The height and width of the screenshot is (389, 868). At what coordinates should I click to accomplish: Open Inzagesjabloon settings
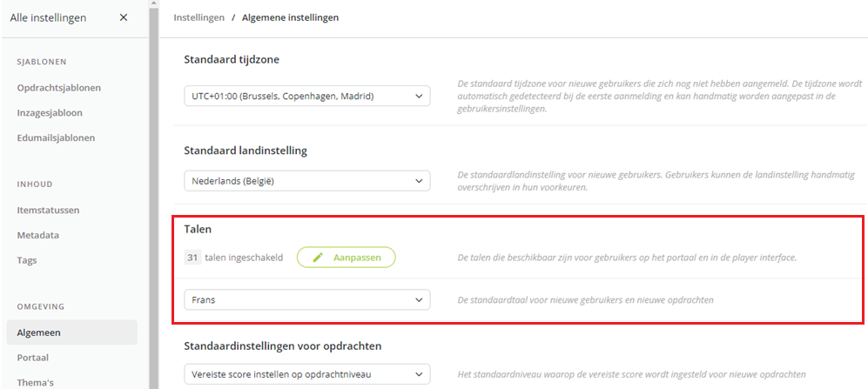tap(50, 113)
